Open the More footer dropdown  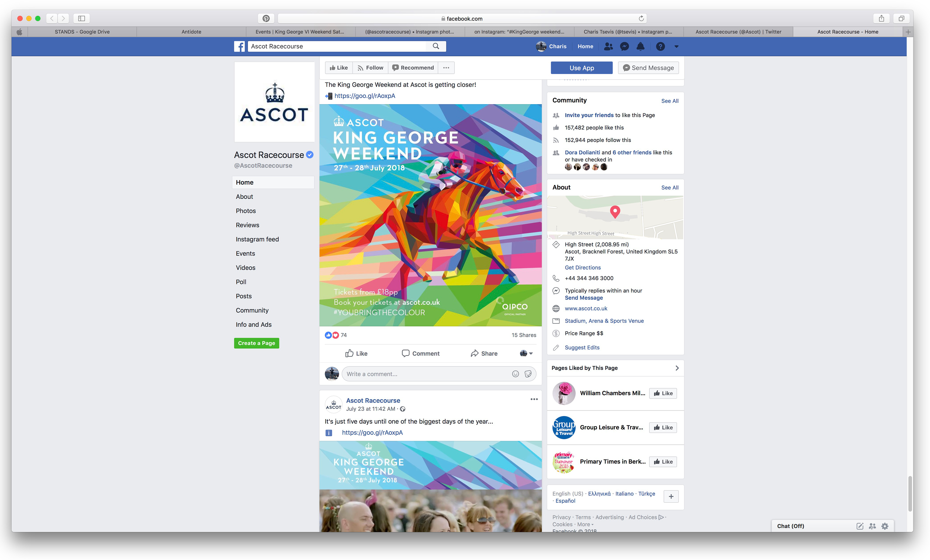click(585, 524)
